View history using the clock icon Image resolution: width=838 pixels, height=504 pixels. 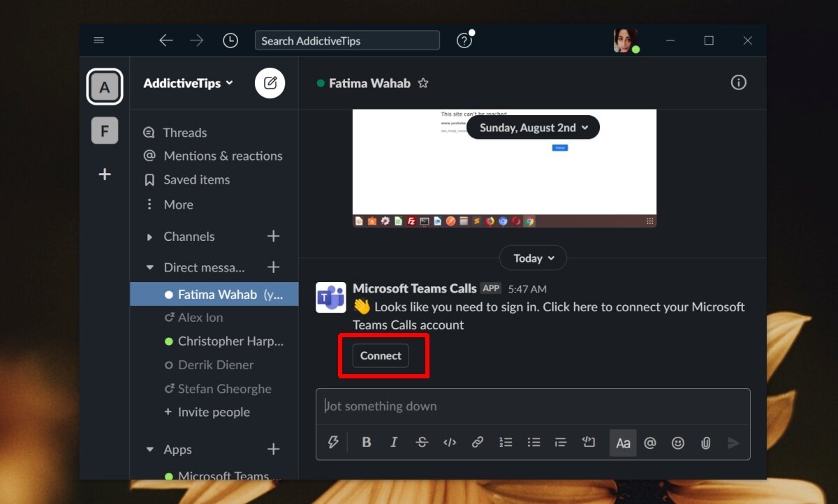pyautogui.click(x=230, y=40)
